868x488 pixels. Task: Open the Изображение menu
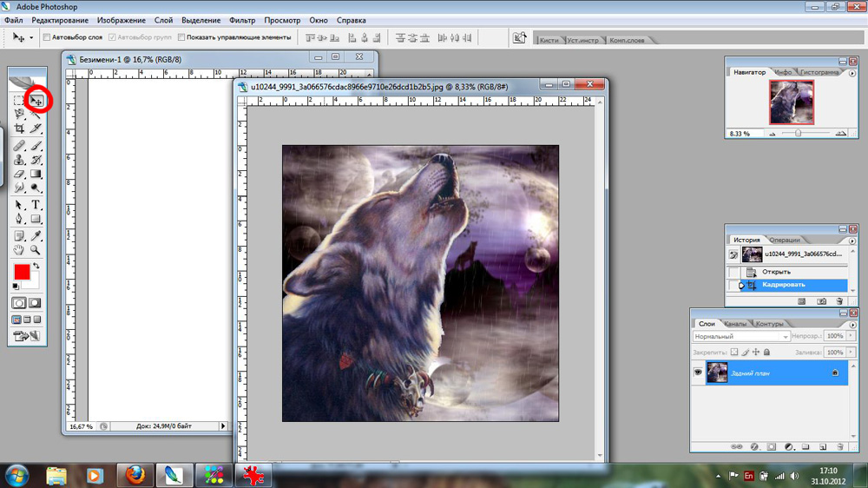pos(122,20)
